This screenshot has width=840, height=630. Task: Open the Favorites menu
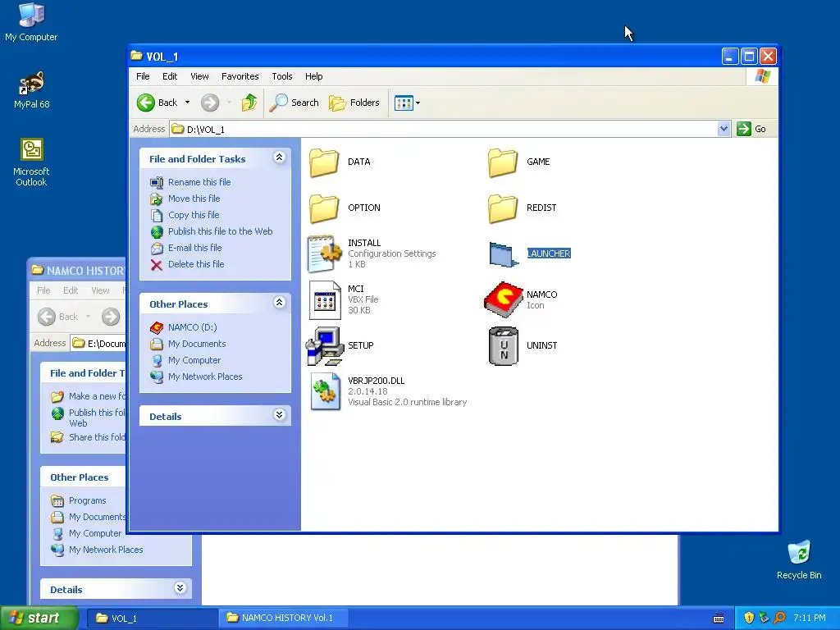(240, 76)
